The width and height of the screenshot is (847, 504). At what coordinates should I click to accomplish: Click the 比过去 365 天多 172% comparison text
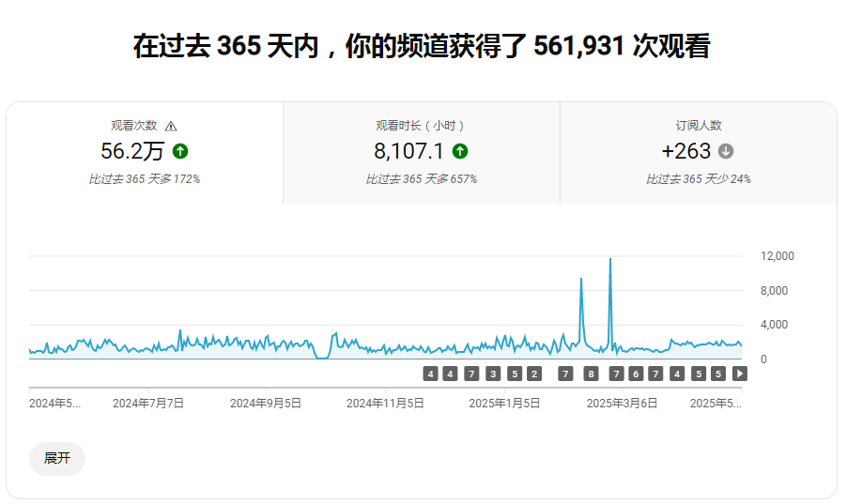[144, 179]
